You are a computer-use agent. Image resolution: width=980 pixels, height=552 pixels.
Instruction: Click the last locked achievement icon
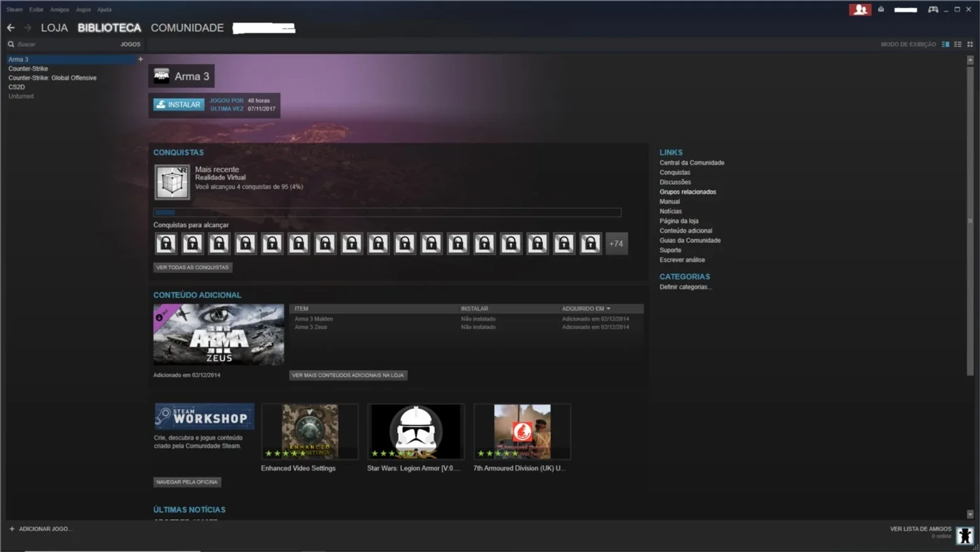click(x=591, y=243)
